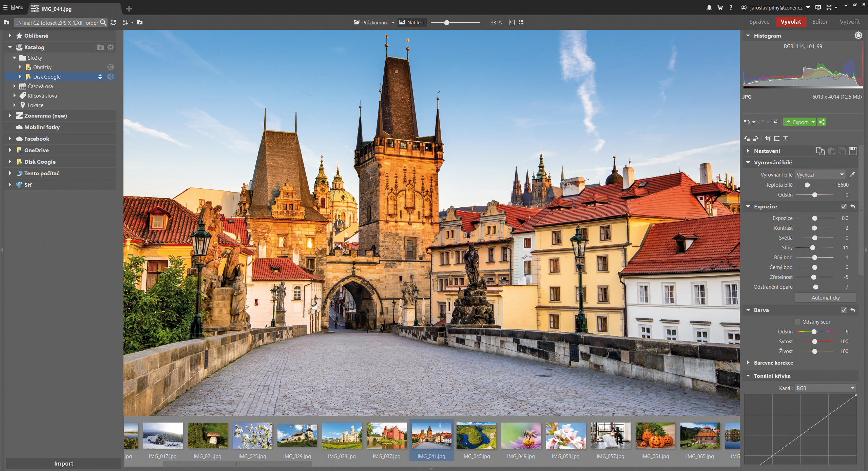
Task: Save settings with the floppy disk icon
Action: (853, 151)
